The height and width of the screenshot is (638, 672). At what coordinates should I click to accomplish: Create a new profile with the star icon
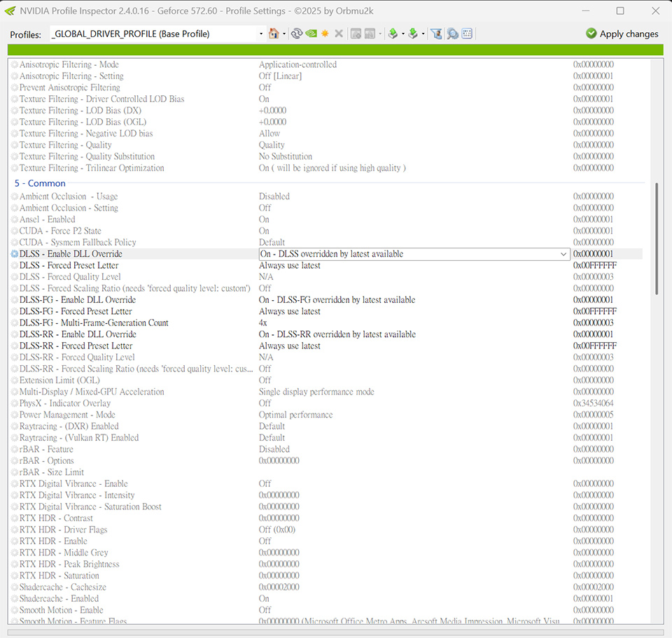(x=325, y=33)
